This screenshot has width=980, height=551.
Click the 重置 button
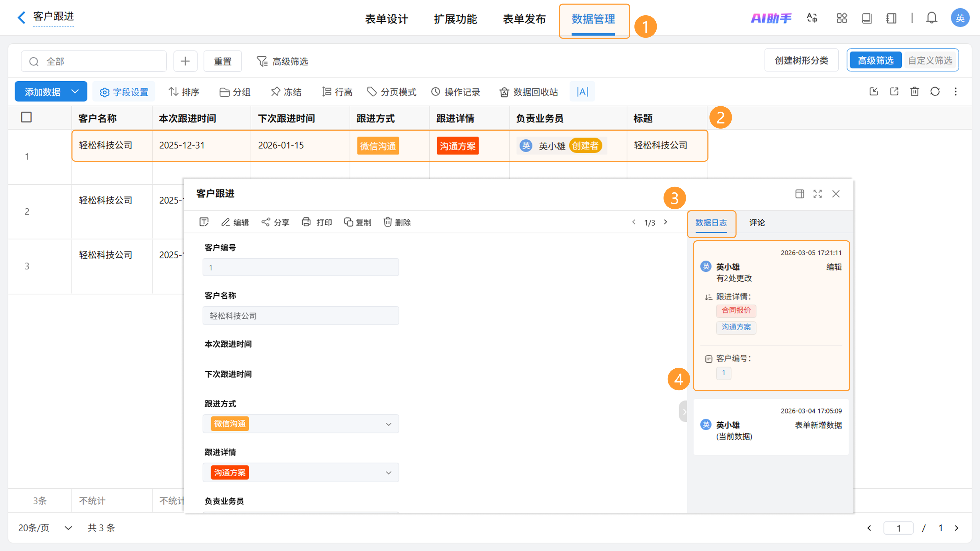tap(223, 61)
